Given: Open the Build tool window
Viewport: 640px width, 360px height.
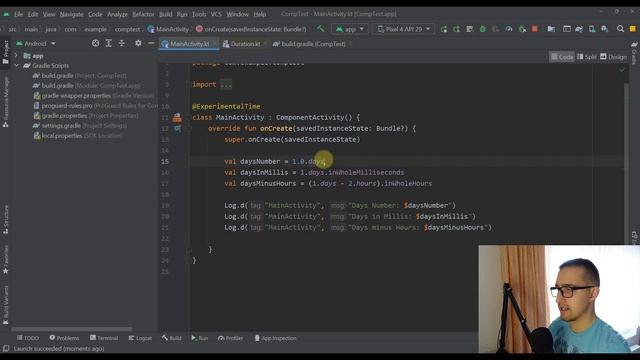Looking at the screenshot, I should click(171, 338).
